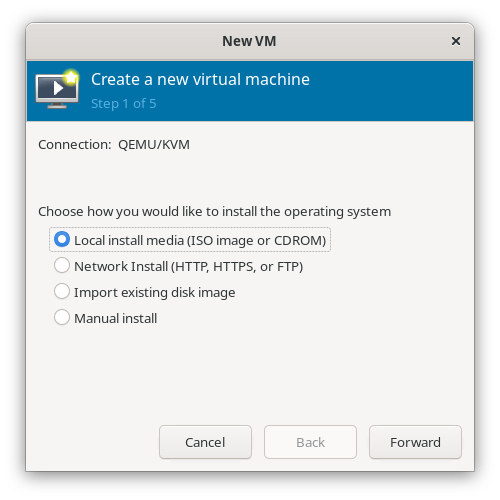The width and height of the screenshot is (500, 500).
Task: Click the 'Manual install' label text
Action: pyautogui.click(x=115, y=318)
